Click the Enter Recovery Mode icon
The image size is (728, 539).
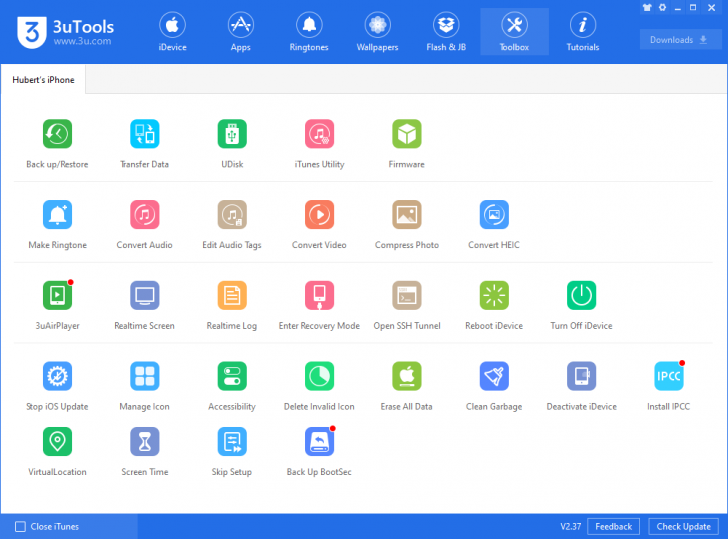pos(319,295)
